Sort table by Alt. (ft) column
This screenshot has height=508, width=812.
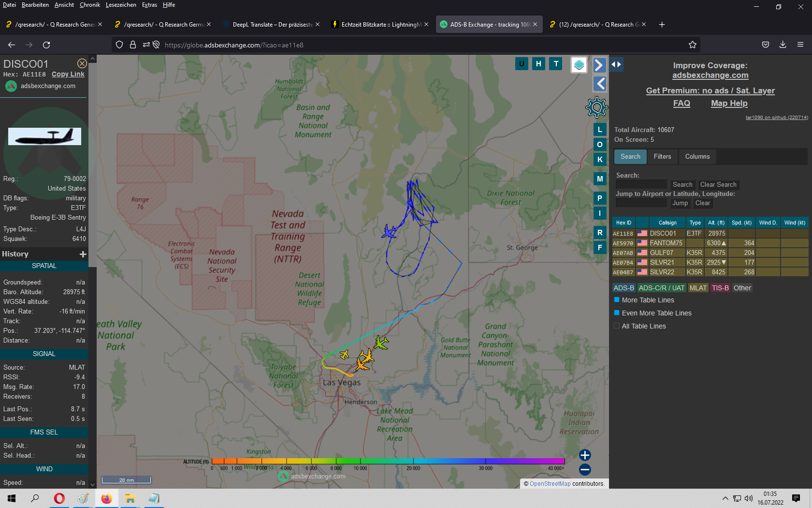click(x=716, y=223)
